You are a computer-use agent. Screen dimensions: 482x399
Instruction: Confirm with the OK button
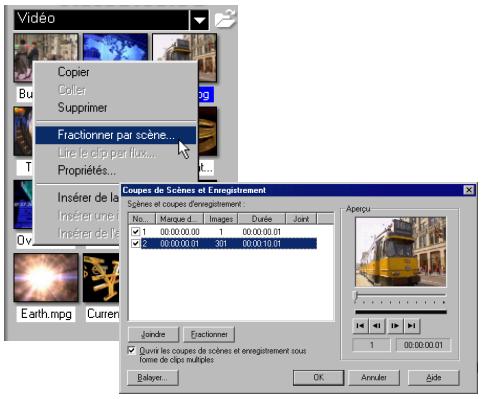tap(318, 377)
